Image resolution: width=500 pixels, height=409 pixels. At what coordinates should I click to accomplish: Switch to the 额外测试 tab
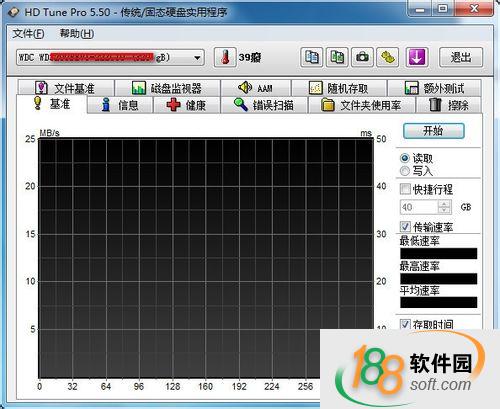point(434,88)
